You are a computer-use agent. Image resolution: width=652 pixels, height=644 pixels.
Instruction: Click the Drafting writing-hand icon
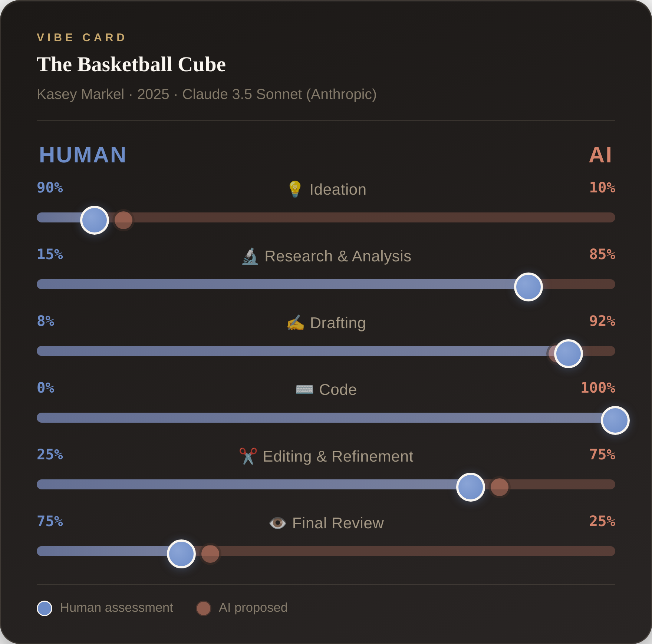tap(296, 323)
